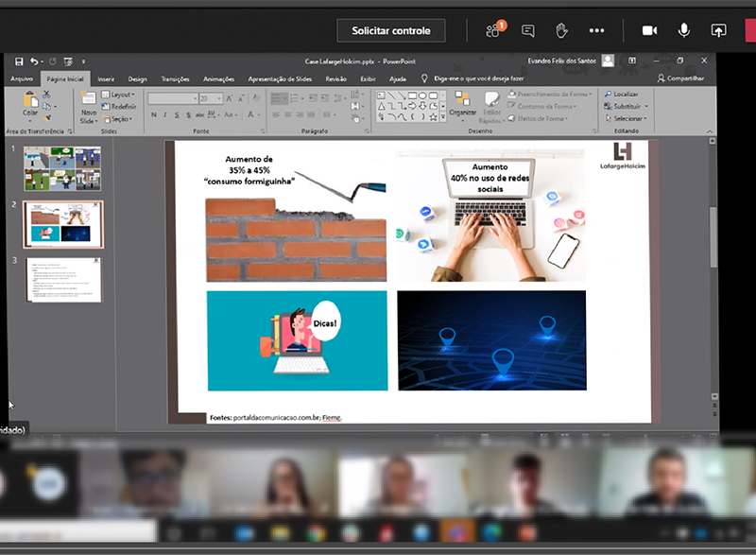Image resolution: width=756 pixels, height=555 pixels.
Task: Click the Organizar arrange icon
Action: 462,103
